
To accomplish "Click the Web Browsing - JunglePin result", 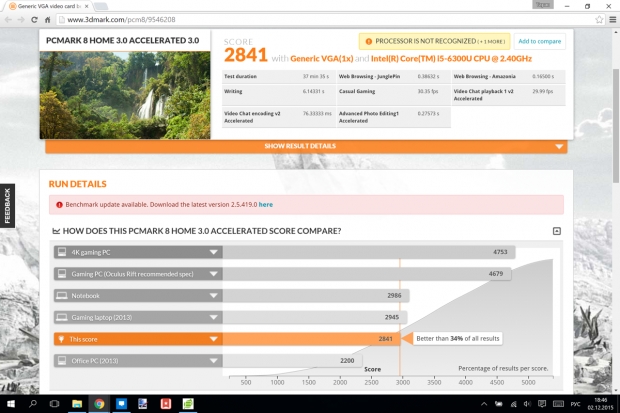I will pyautogui.click(x=393, y=76).
